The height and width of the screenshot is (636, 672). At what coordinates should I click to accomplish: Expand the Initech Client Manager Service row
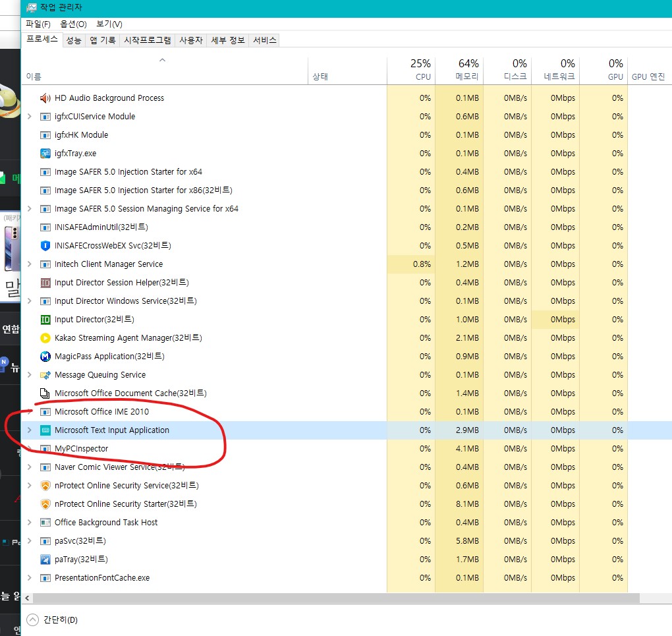tap(29, 264)
